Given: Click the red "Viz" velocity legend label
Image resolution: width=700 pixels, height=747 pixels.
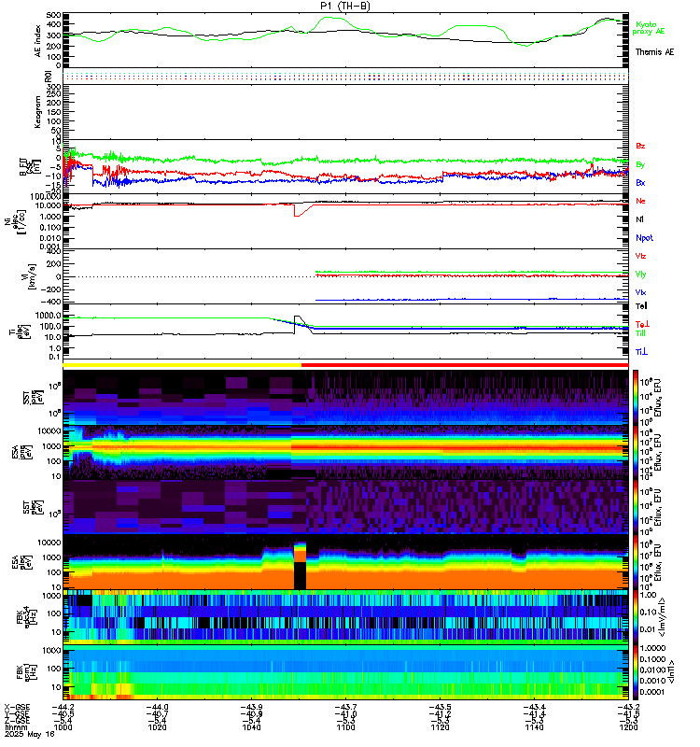Looking at the screenshot, I should (x=640, y=256).
